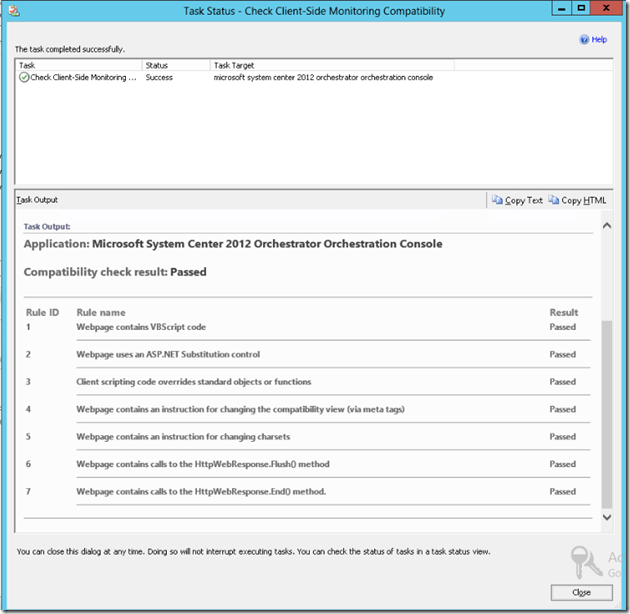The image size is (630, 614).
Task: Sort by the Task column header
Action: (78, 65)
